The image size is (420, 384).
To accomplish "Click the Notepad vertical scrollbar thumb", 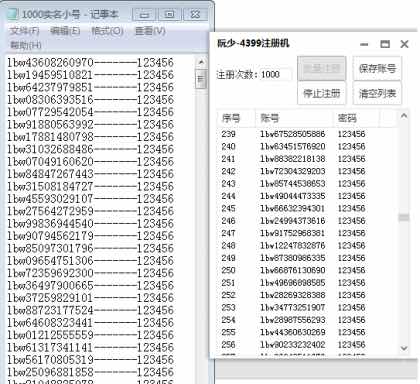I will 201,79.
